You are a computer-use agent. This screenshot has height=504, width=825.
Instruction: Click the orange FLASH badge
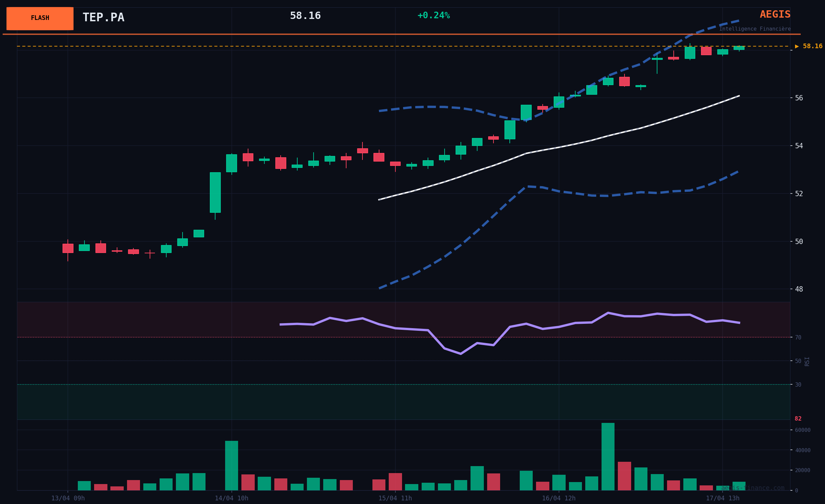click(x=40, y=18)
